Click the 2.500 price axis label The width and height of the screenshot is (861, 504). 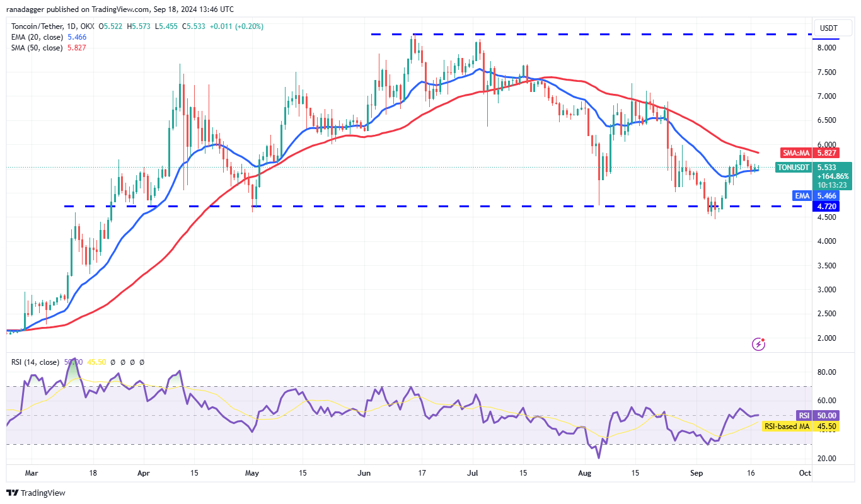(x=827, y=314)
